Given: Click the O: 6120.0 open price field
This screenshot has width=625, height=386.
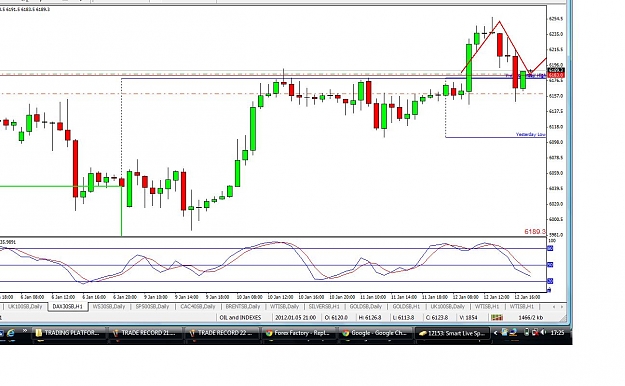Looking at the screenshot, I should pos(336,317).
